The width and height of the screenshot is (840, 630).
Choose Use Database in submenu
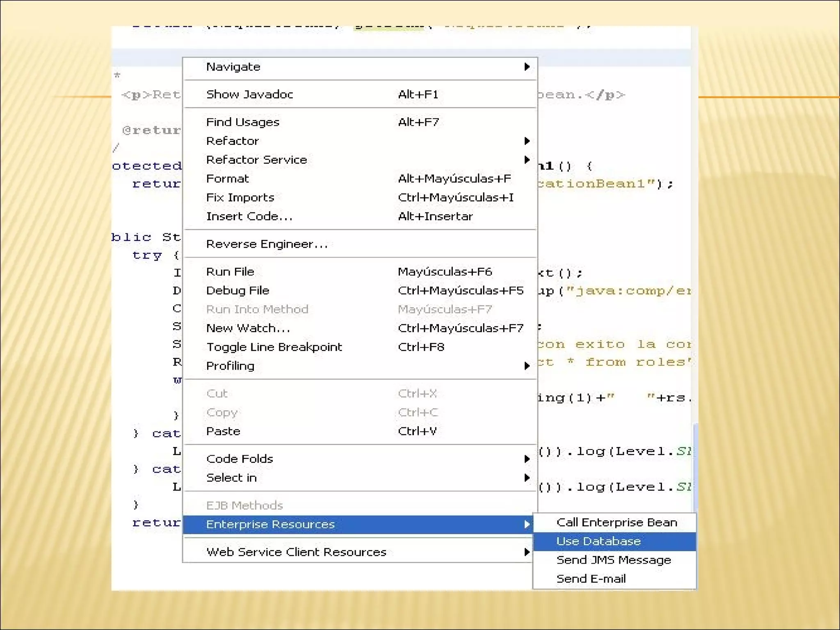tap(598, 541)
